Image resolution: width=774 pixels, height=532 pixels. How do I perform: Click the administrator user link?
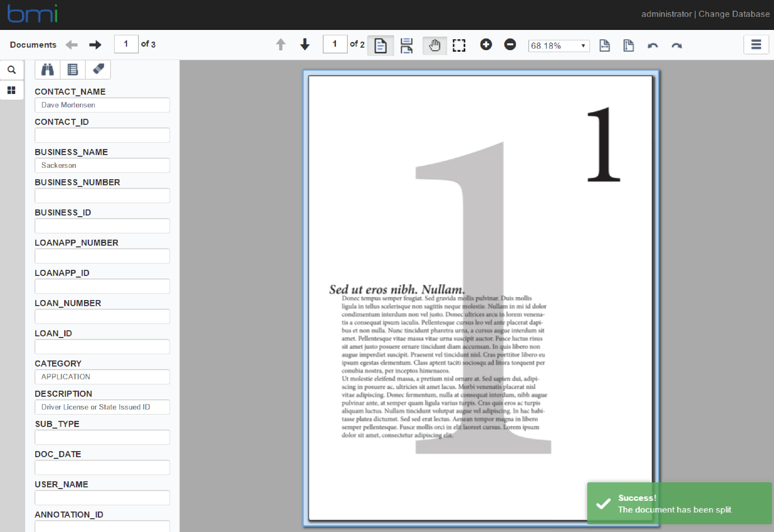(666, 14)
